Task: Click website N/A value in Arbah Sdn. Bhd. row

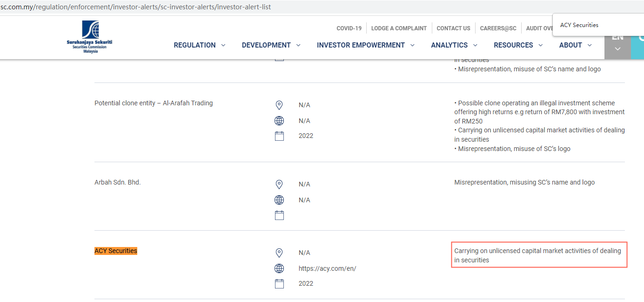Action: coord(304,200)
